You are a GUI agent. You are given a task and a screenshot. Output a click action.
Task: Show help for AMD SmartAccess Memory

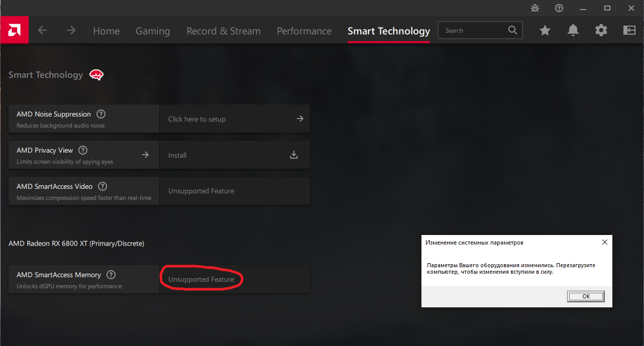tap(111, 275)
